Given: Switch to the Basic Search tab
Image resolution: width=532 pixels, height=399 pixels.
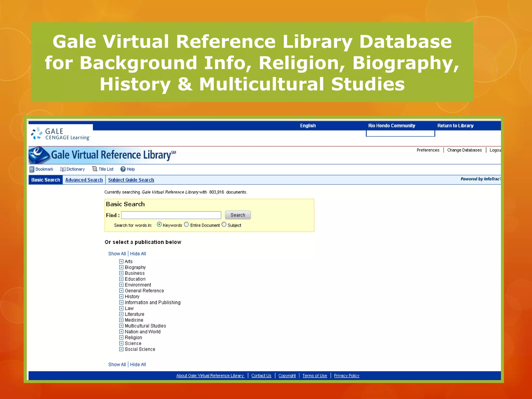Looking at the screenshot, I should tap(45, 180).
